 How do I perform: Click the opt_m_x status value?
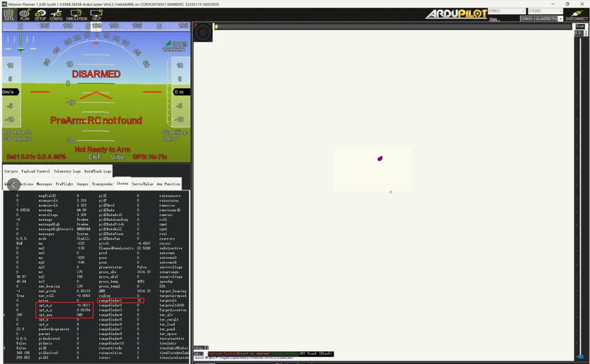[83, 306]
